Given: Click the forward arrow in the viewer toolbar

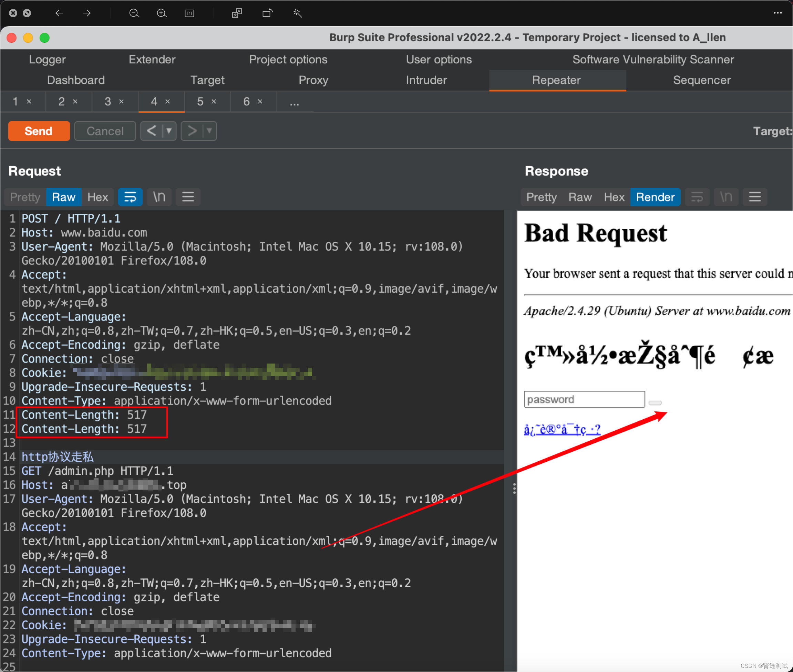Looking at the screenshot, I should tap(87, 13).
